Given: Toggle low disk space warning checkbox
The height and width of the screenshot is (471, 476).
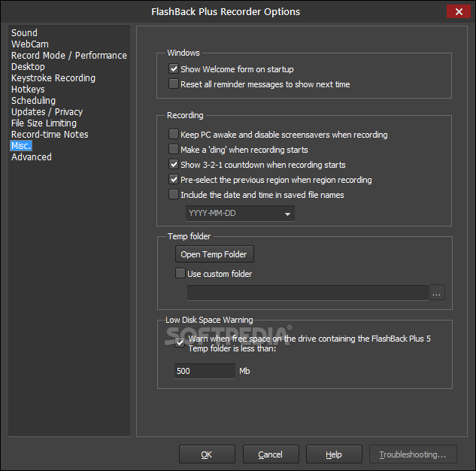Looking at the screenshot, I should (x=180, y=343).
